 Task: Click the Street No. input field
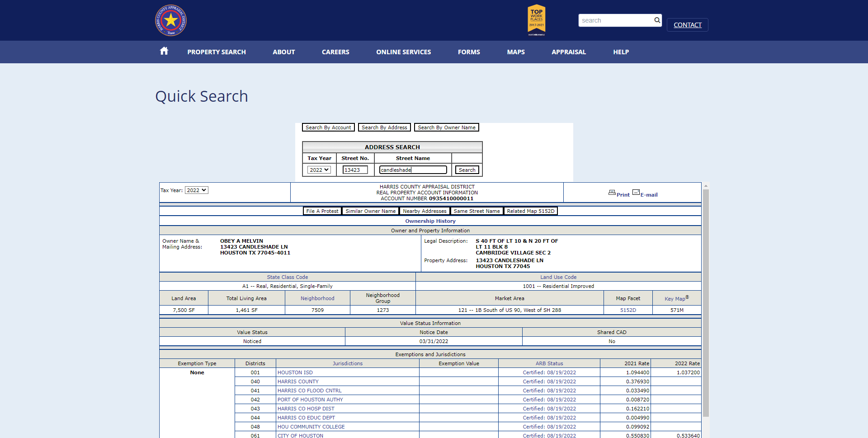pos(355,170)
